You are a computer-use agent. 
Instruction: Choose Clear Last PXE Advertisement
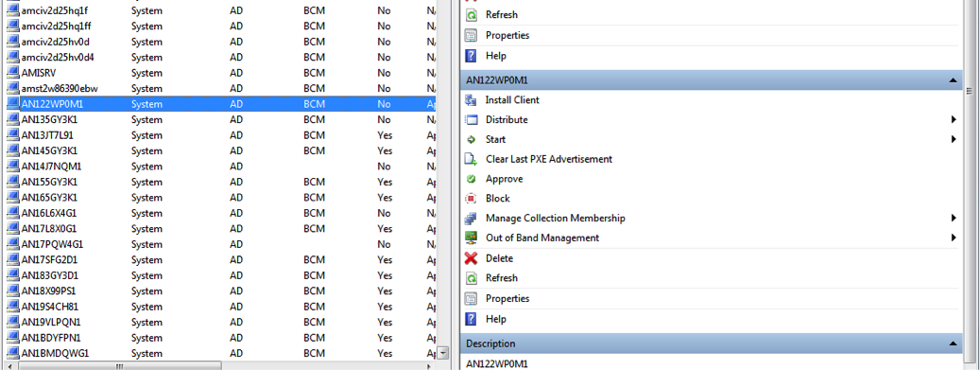coord(549,159)
